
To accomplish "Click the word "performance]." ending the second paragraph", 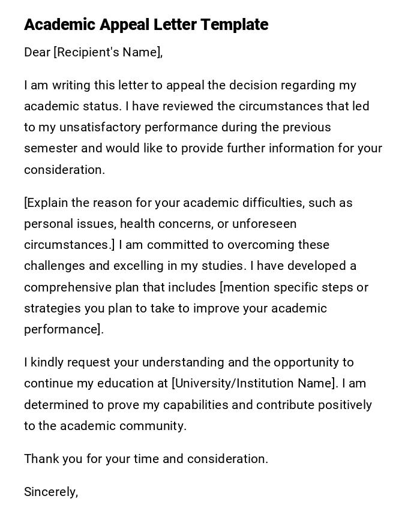I will [64, 329].
